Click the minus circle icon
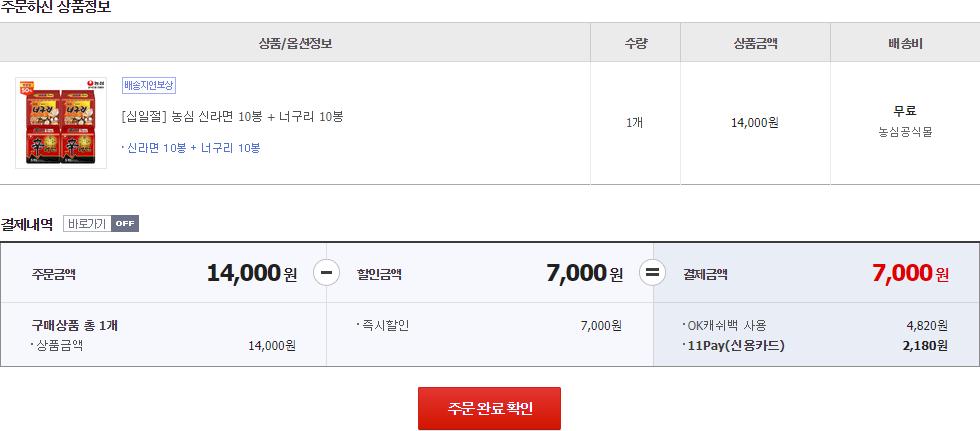980x431 pixels. click(x=326, y=272)
